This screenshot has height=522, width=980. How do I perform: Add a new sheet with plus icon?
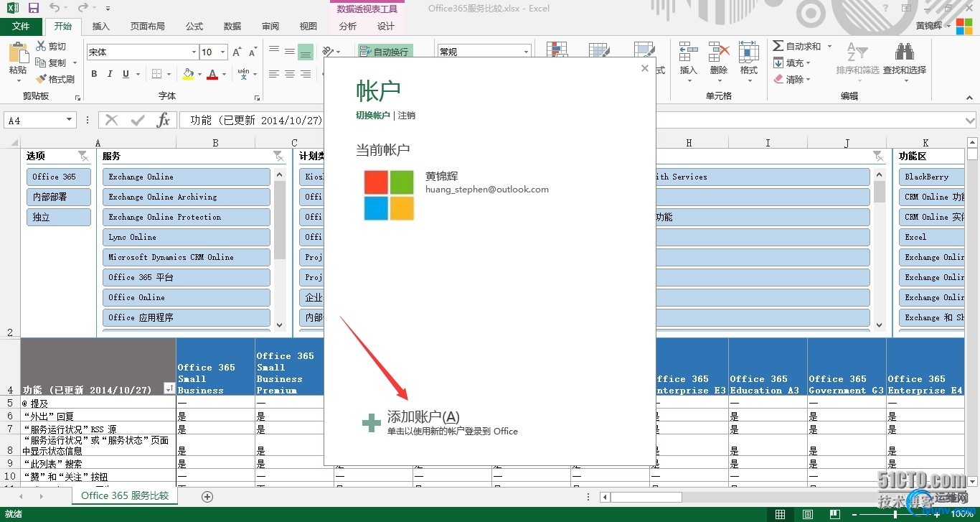click(207, 496)
